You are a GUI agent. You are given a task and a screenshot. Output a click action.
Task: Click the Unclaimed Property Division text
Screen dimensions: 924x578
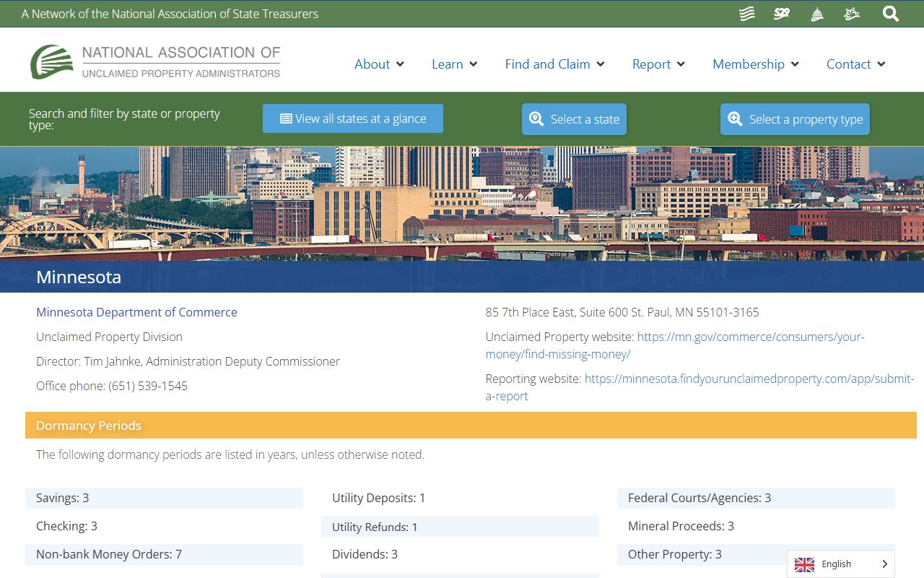pos(109,337)
